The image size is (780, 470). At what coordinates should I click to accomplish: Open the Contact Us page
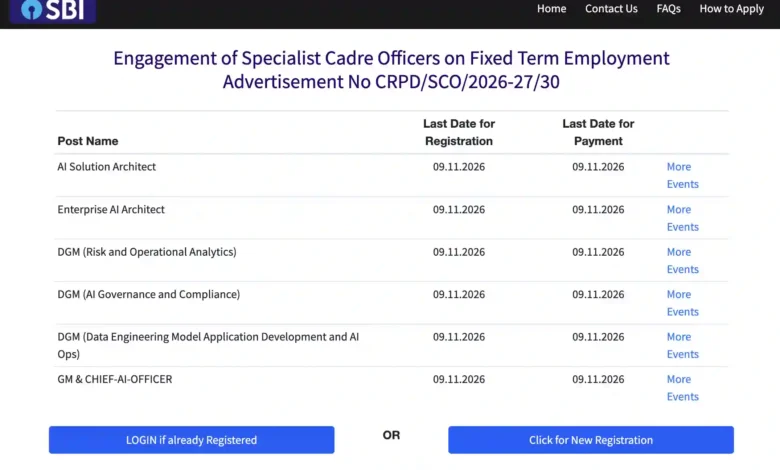[x=611, y=9]
